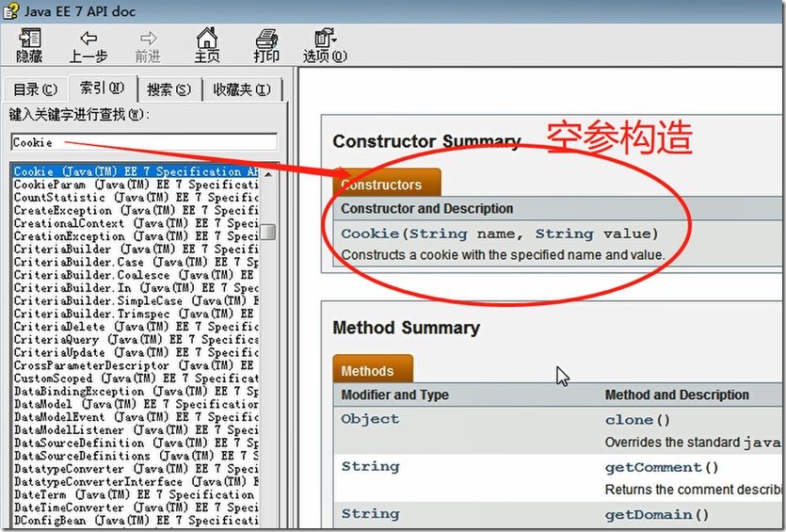This screenshot has width=786, height=532.
Task: Select the CriteriaBuilder.Trimspec index entry
Action: 136,314
